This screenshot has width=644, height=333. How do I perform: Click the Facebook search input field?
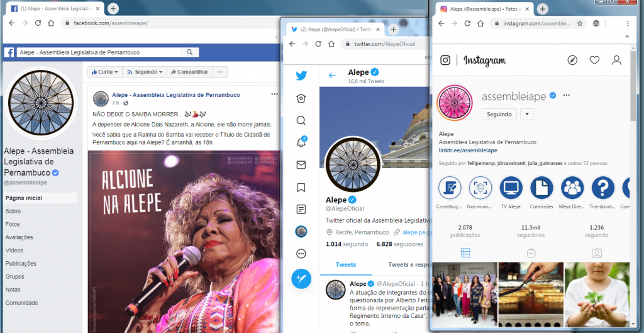(x=101, y=52)
